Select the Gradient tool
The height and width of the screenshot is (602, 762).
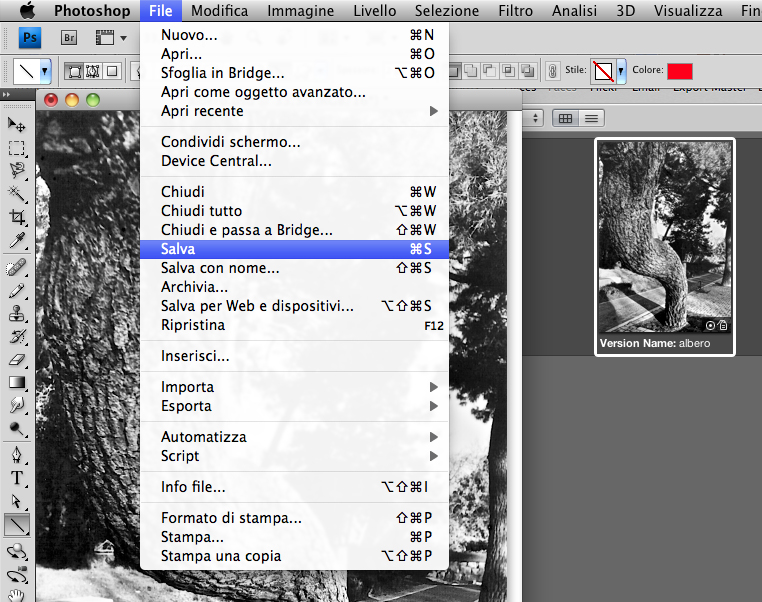[17, 382]
